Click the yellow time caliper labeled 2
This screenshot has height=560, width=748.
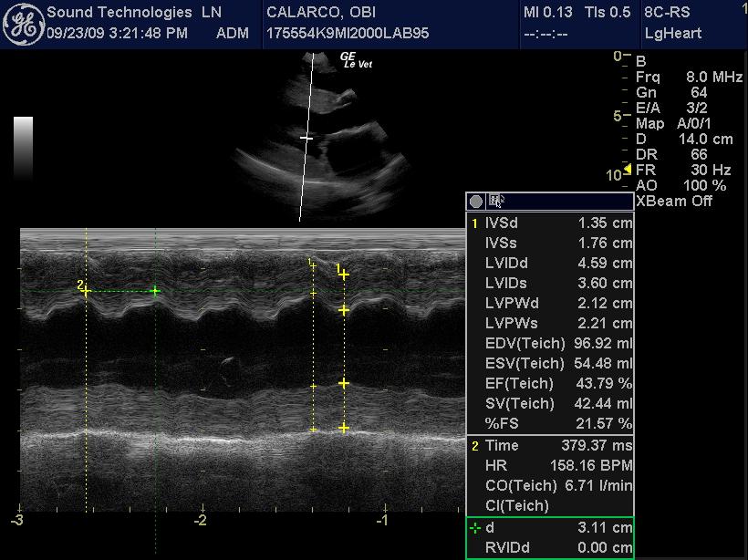[x=86, y=291]
